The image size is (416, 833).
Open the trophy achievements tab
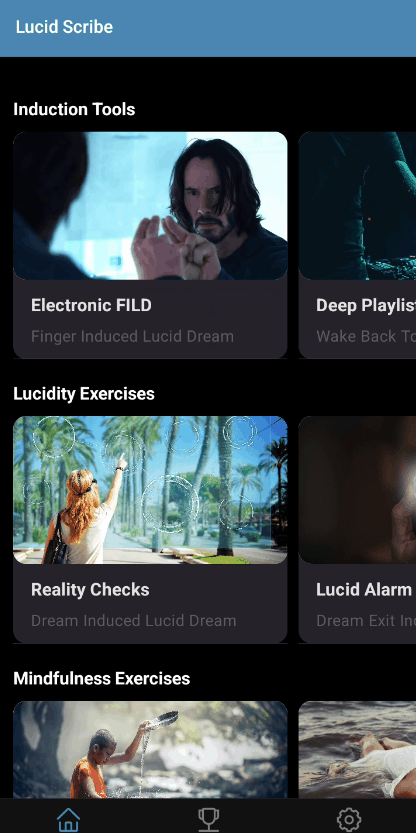tap(208, 820)
